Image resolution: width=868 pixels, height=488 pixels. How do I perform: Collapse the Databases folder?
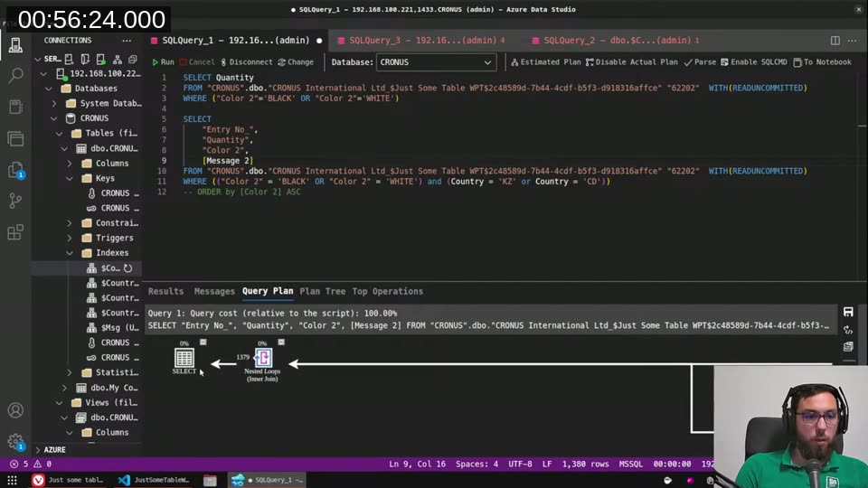(49, 89)
